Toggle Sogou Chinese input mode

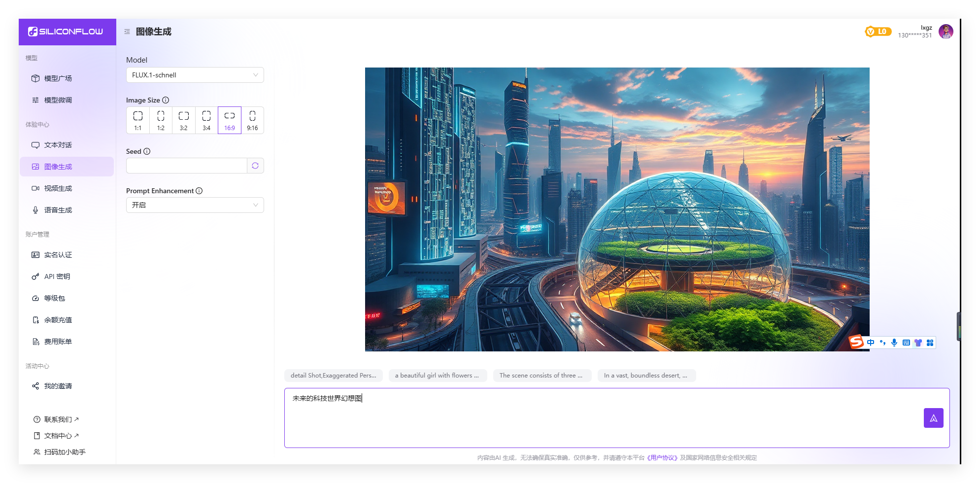(x=871, y=343)
